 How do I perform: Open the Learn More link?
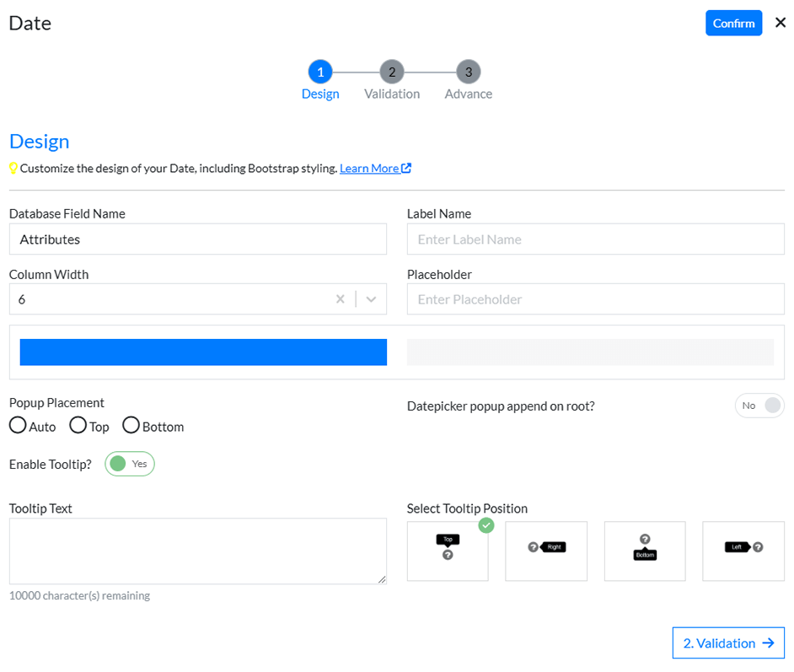point(369,168)
